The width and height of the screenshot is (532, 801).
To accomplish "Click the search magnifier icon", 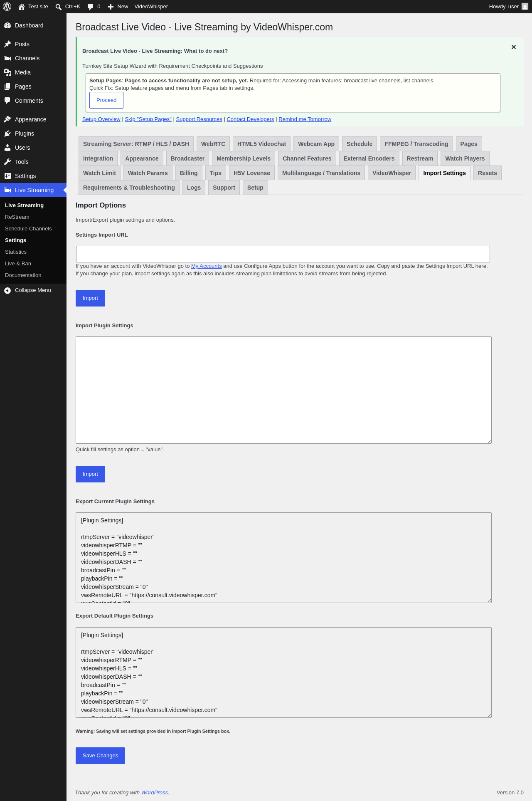I will [x=59, y=7].
